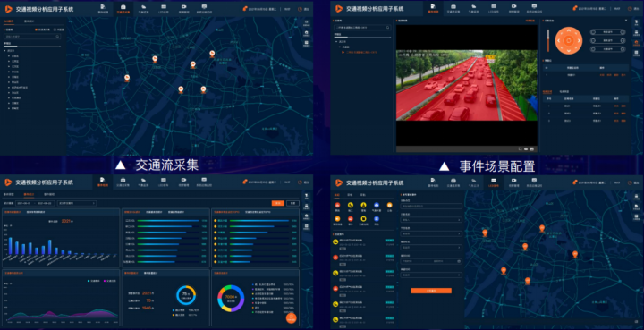Open the calendar icon in the time range field
The image size is (644, 330).
point(459,261)
